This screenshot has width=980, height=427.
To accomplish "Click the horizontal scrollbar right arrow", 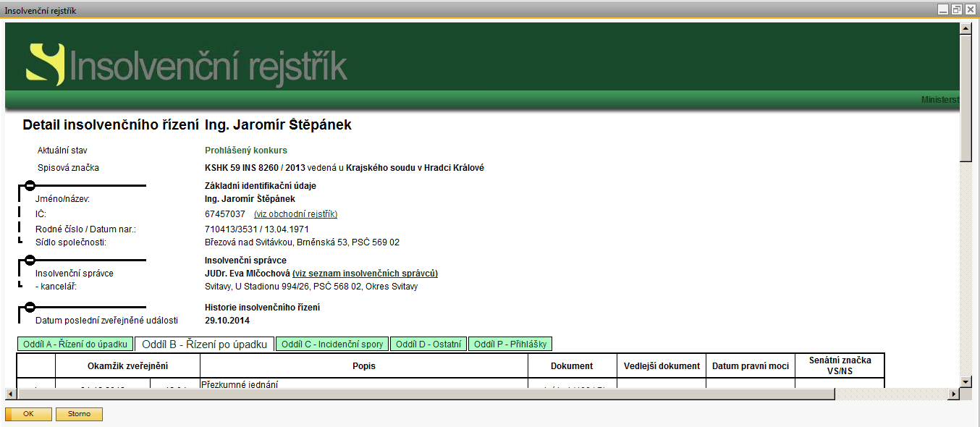I will 954,394.
